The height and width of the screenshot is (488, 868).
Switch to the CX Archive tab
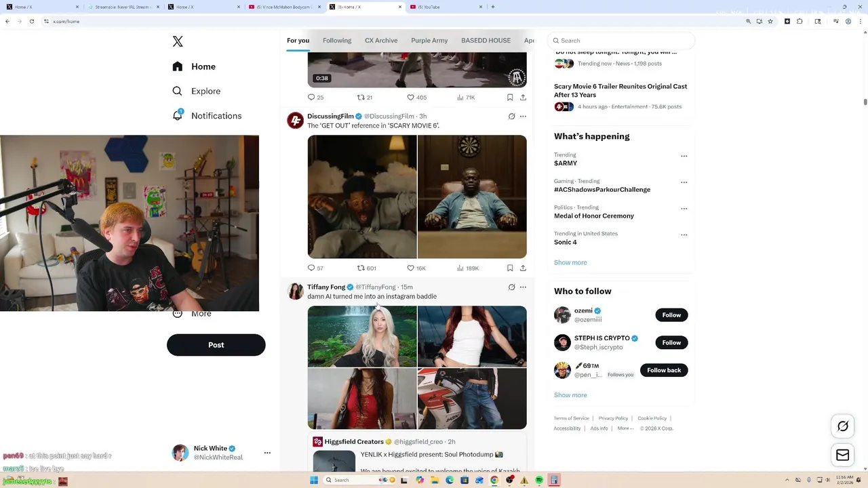pos(381,41)
